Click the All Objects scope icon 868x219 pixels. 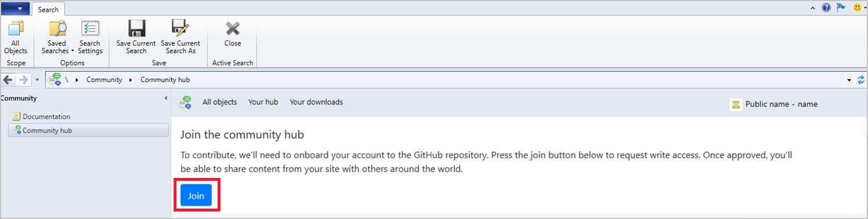point(16,38)
